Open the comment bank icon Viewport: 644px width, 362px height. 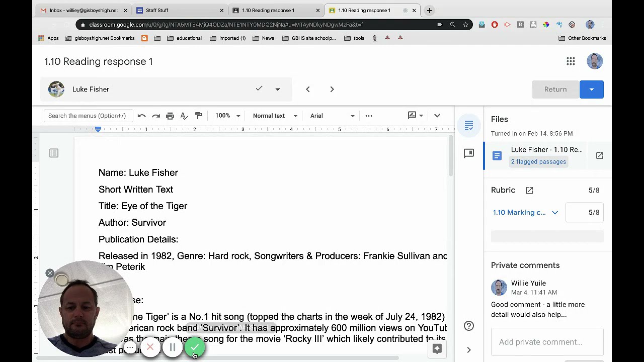pos(469,153)
